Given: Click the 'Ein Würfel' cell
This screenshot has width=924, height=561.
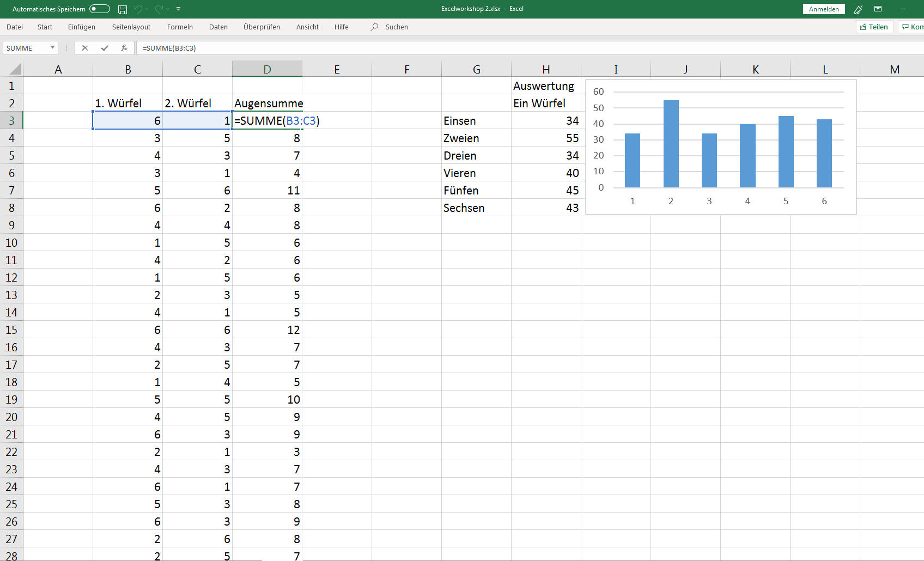Looking at the screenshot, I should point(546,103).
